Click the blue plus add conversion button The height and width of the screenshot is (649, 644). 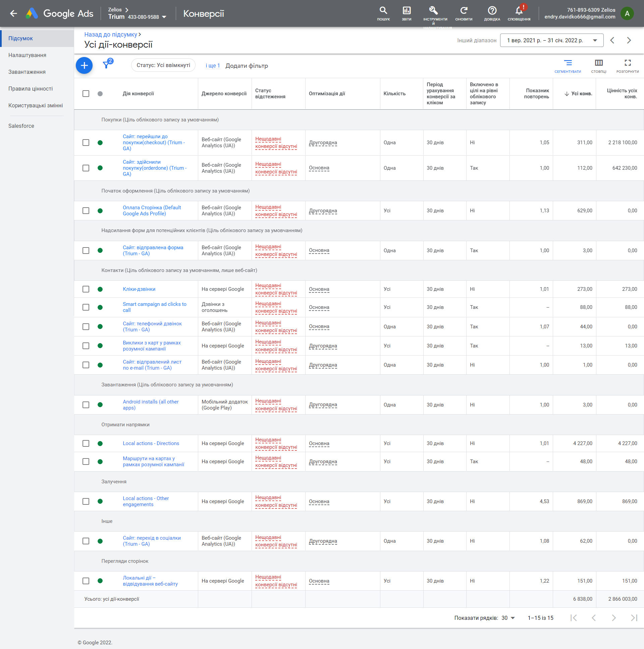tap(84, 65)
